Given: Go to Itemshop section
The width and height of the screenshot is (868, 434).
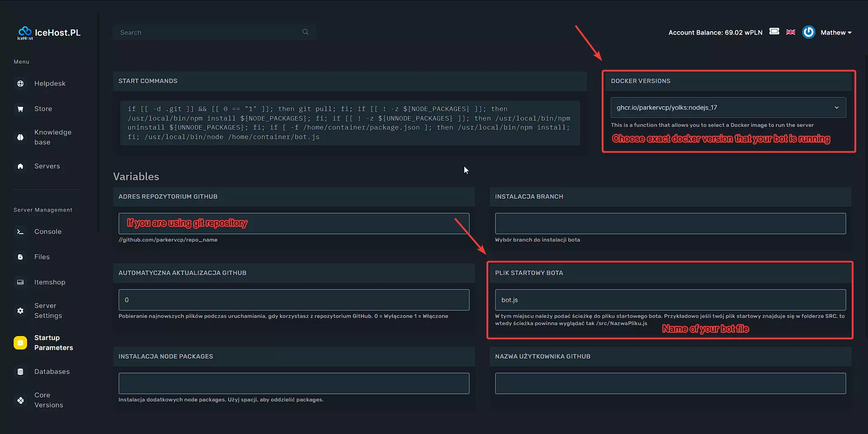Looking at the screenshot, I should [x=50, y=282].
